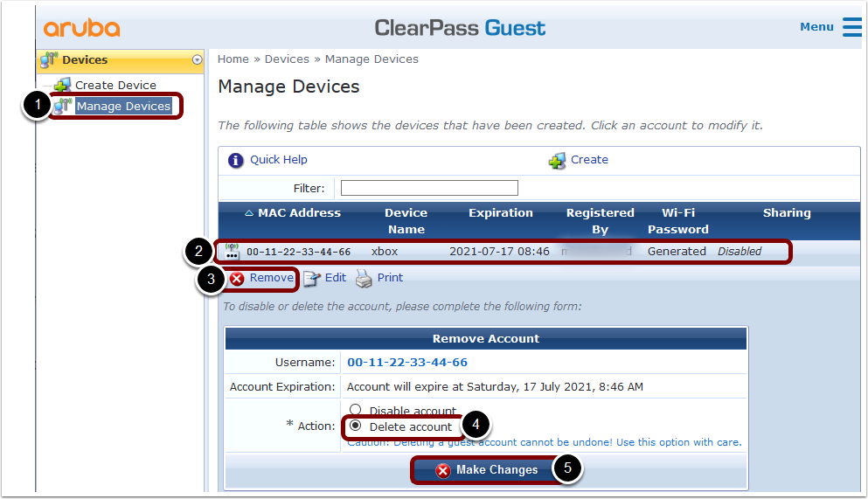
Task: Click the red X icon on Make Changes
Action: pos(443,471)
